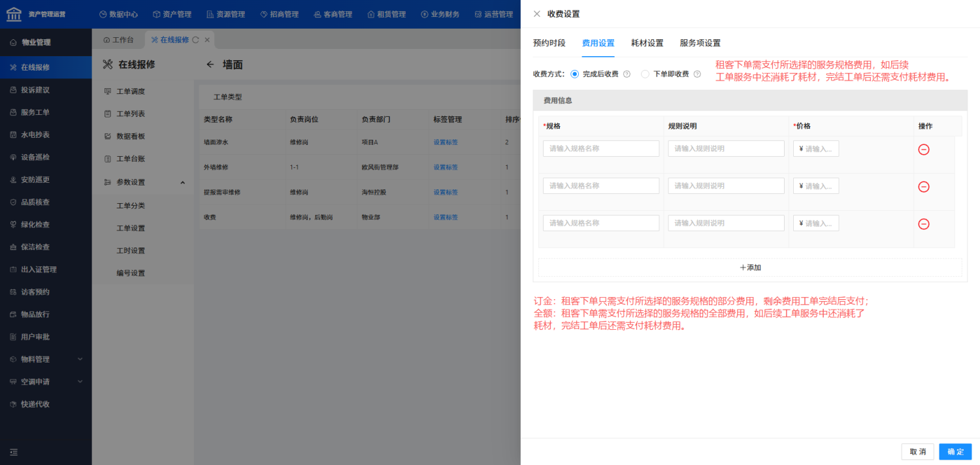Select the 下单即收费 radio option

pyautogui.click(x=645, y=74)
